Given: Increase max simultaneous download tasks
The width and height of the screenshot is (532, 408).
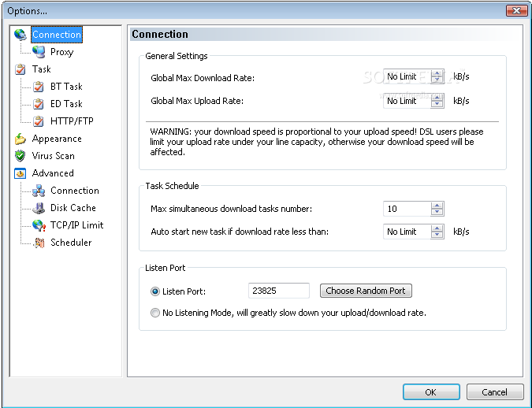Looking at the screenshot, I should [x=437, y=206].
